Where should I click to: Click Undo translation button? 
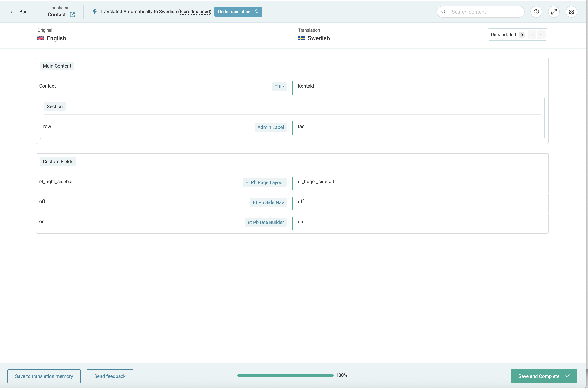[238, 12]
